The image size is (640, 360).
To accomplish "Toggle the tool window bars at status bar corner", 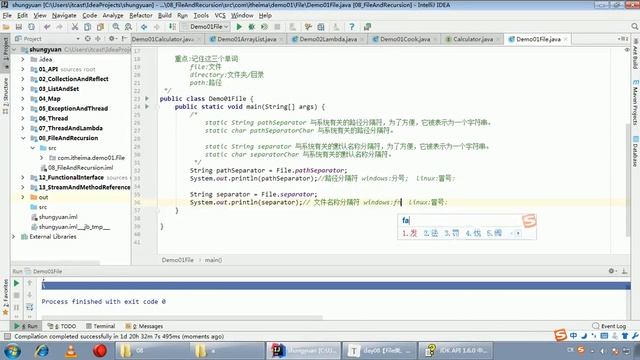I will [7, 336].
